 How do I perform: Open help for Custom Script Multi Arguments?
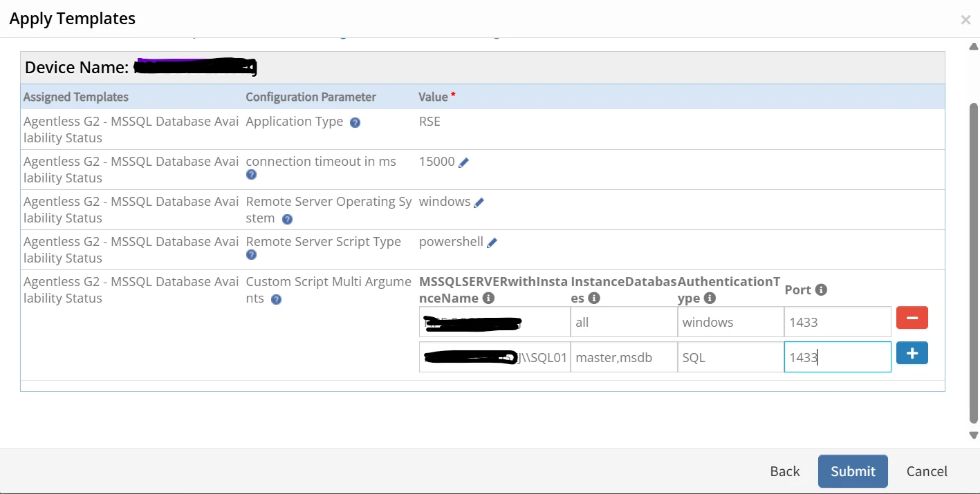(x=276, y=300)
